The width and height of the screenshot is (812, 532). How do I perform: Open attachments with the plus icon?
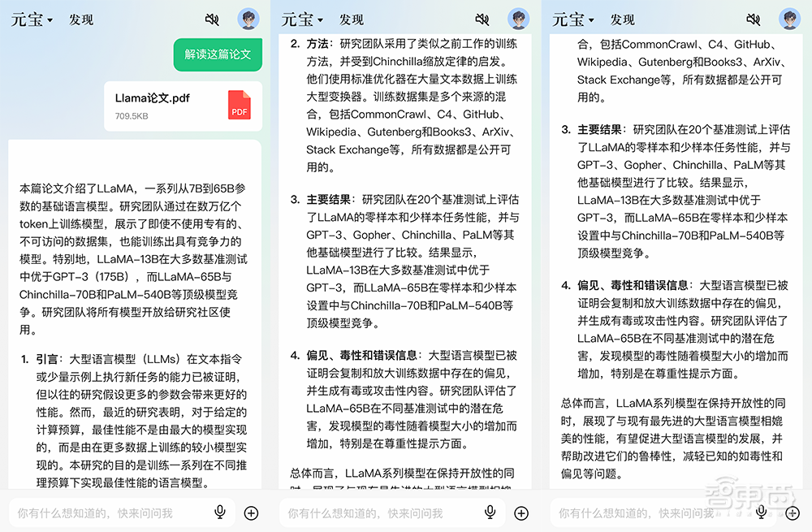pyautogui.click(x=251, y=512)
